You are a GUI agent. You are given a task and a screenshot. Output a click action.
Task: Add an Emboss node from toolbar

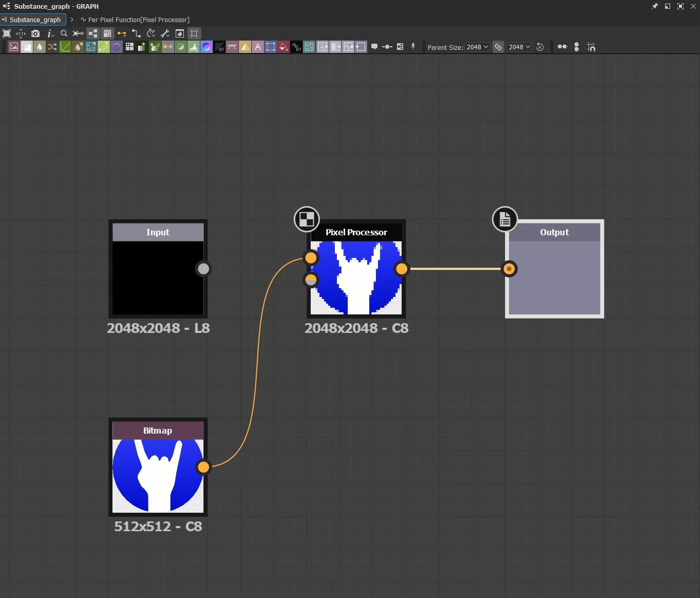pos(117,47)
